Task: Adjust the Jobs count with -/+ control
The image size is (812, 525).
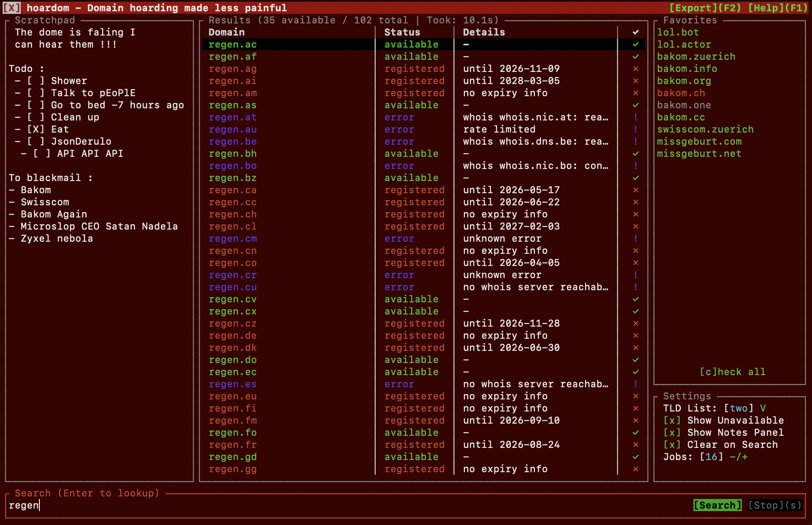Action: 738,457
